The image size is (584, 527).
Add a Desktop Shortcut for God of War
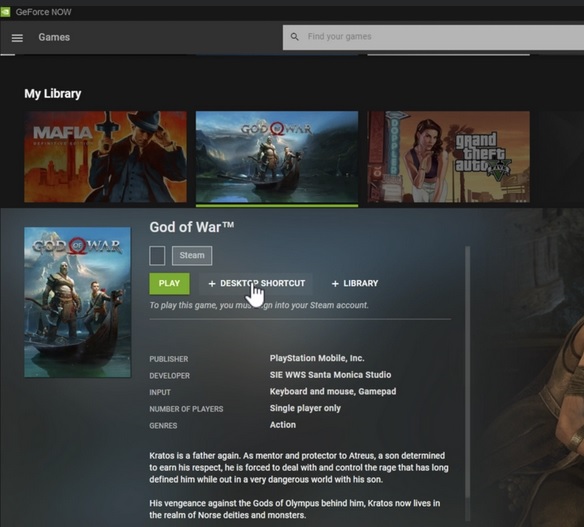[257, 283]
